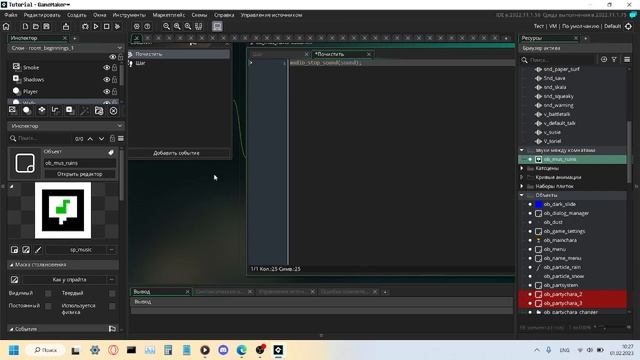
Task: Lock the Smoke layer
Action: pyautogui.click(x=115, y=67)
